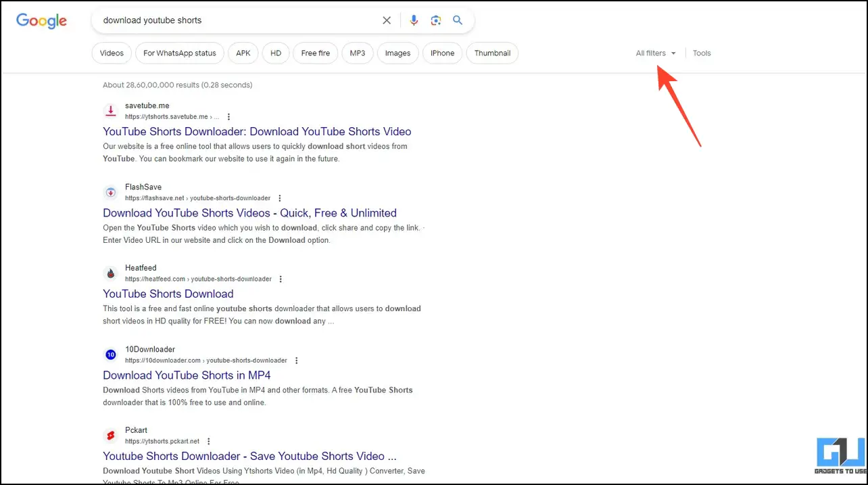Select the APK filter chip

pyautogui.click(x=243, y=53)
